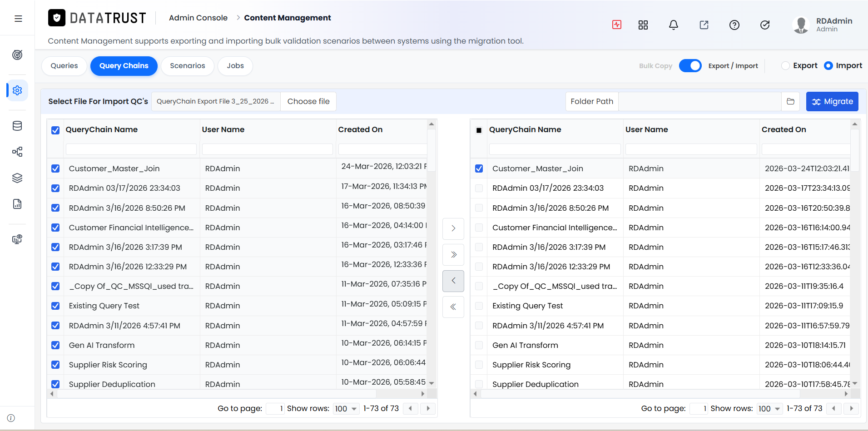Image resolution: width=868 pixels, height=431 pixels.
Task: Click the red activity monitor icon
Action: click(x=617, y=25)
